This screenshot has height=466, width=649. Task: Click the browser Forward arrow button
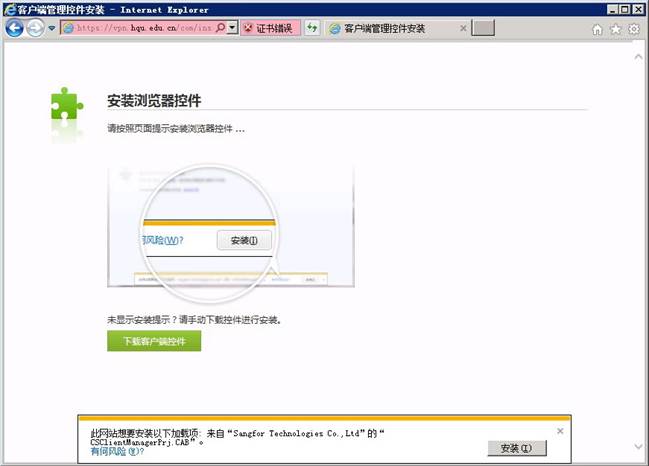point(36,28)
